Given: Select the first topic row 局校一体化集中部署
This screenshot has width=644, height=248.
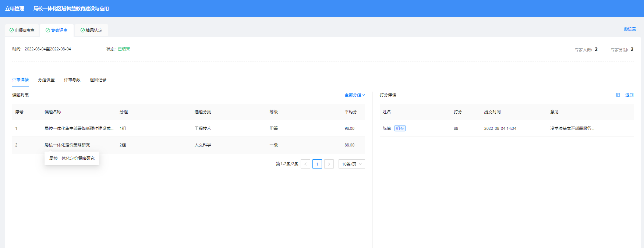Looking at the screenshot, I should click(x=79, y=128).
